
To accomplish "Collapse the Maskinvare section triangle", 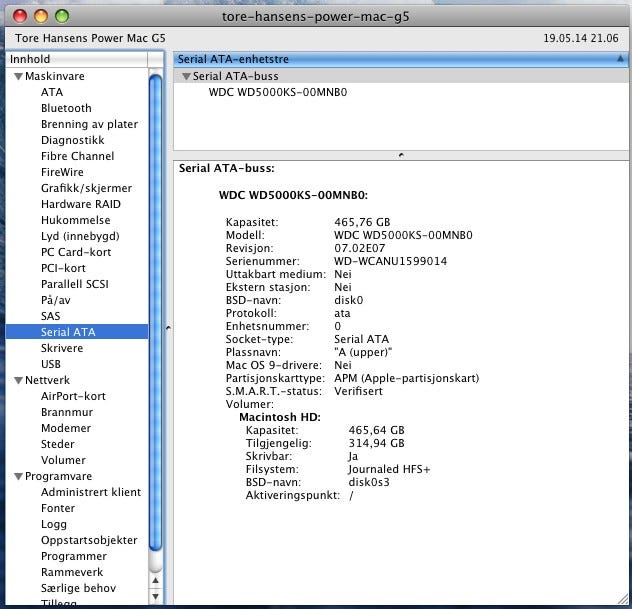I will point(19,76).
